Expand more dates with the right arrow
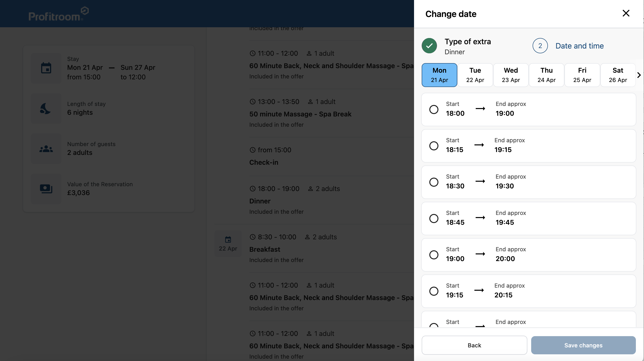The height and width of the screenshot is (361, 644). click(639, 75)
